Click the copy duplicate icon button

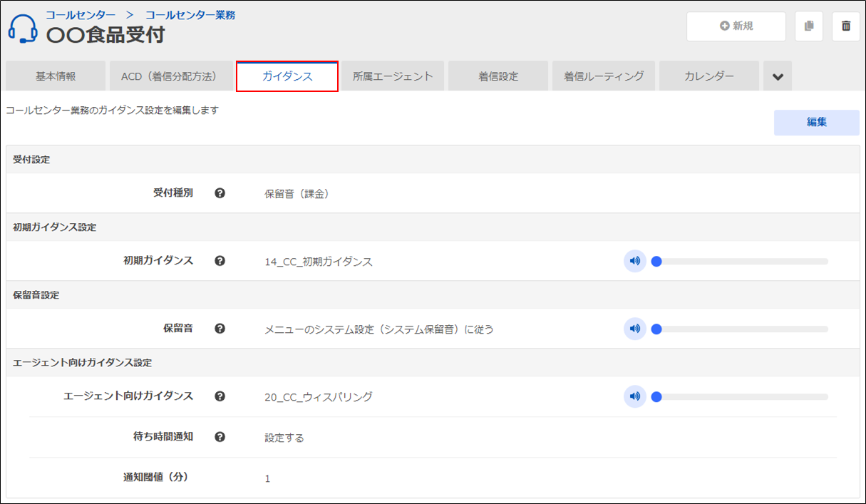[x=809, y=26]
